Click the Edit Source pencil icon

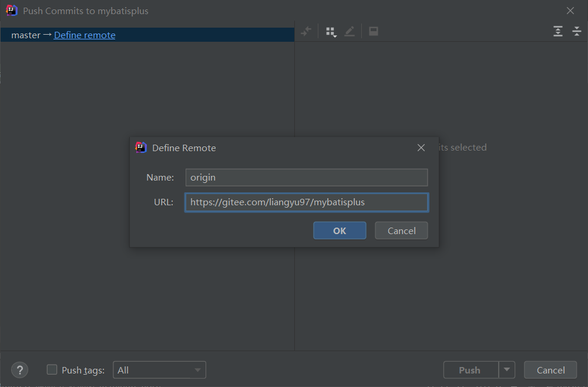pos(350,32)
